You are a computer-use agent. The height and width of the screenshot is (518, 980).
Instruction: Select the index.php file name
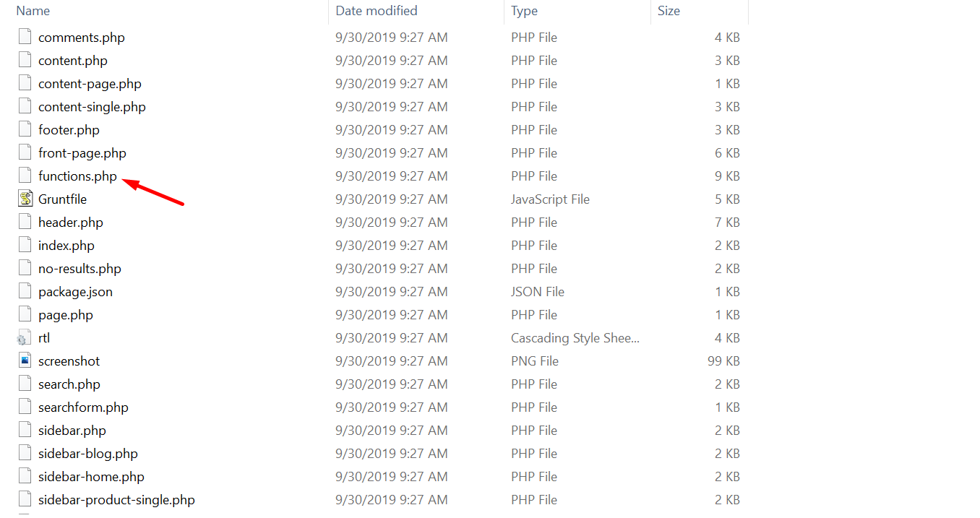pos(66,246)
